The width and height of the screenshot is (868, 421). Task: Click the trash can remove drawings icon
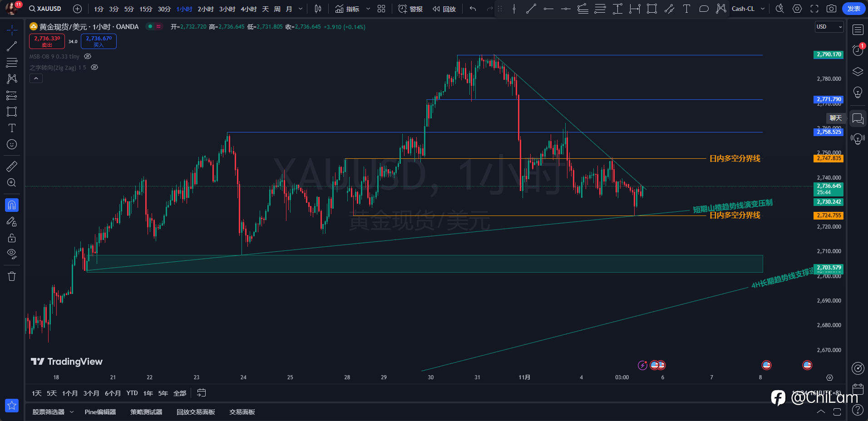tap(12, 276)
